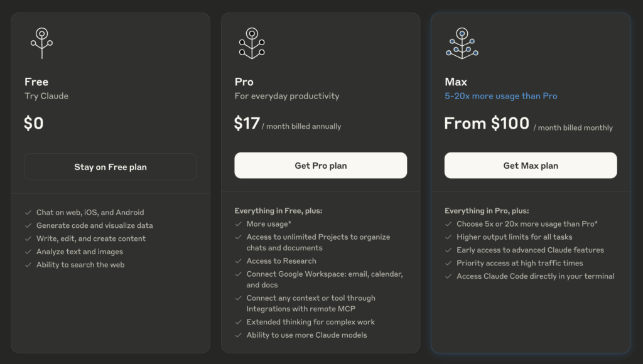
Task: Click the checkmark beside Ability to search the web
Action: [28, 265]
